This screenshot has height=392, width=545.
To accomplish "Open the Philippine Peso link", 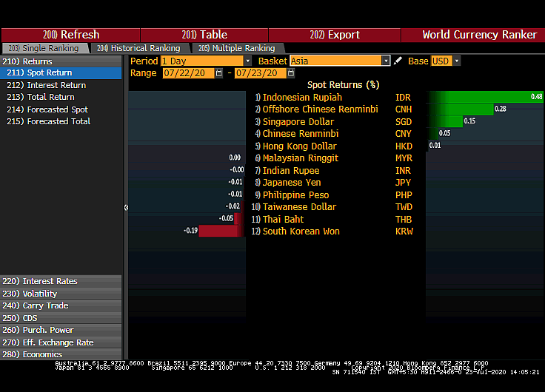I will (295, 195).
